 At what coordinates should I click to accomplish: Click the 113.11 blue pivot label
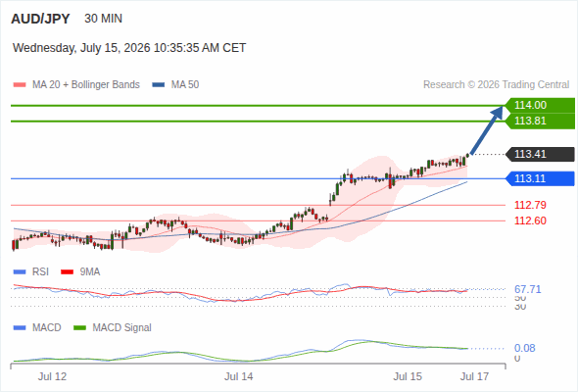tap(540, 178)
